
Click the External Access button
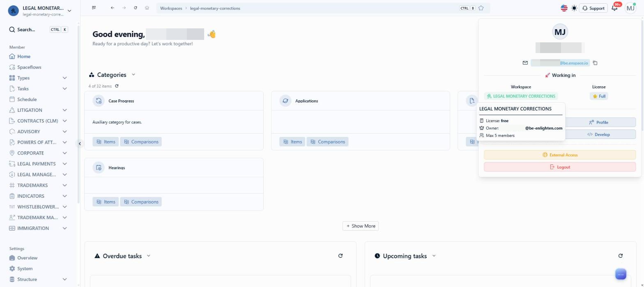pos(560,155)
